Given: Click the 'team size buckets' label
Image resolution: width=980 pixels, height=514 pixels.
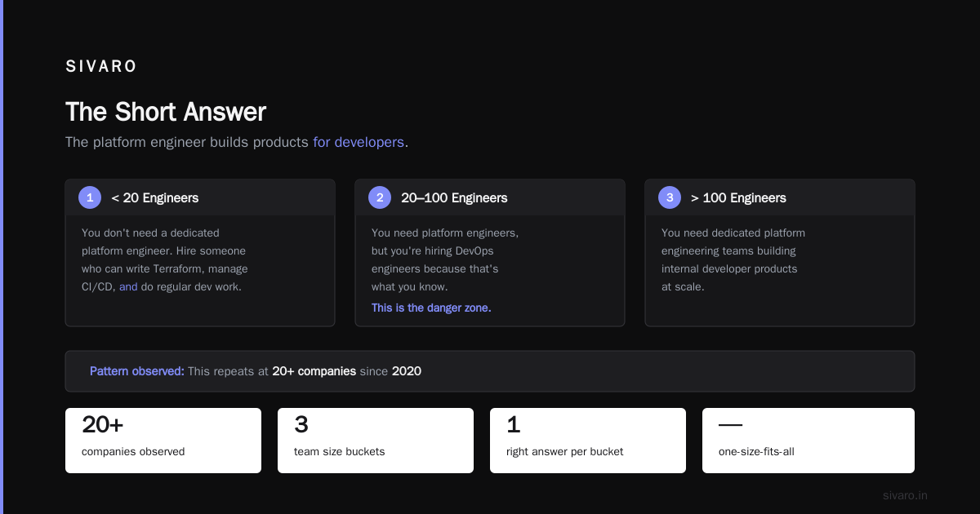Looking at the screenshot, I should pyautogui.click(x=339, y=452).
